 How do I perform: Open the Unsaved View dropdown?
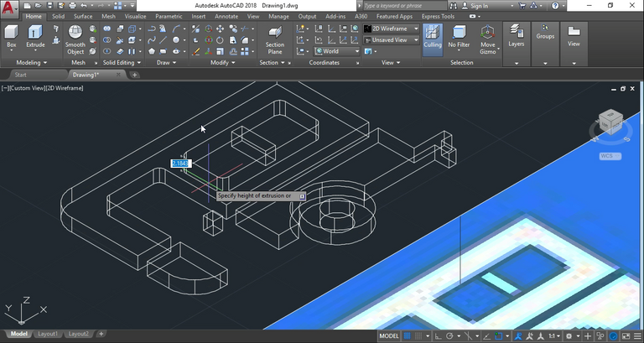pyautogui.click(x=392, y=40)
